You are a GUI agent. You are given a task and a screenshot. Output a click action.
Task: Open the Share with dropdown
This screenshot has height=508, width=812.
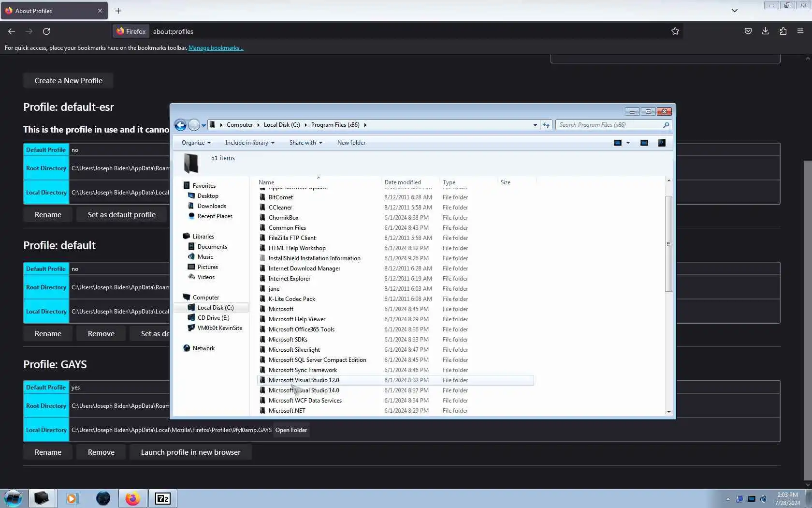coord(305,143)
